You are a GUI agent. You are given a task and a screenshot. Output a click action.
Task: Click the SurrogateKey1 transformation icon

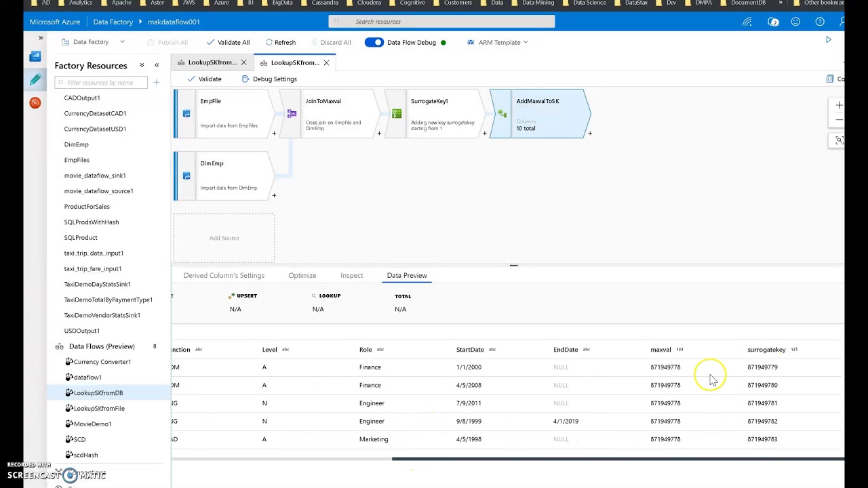[397, 114]
